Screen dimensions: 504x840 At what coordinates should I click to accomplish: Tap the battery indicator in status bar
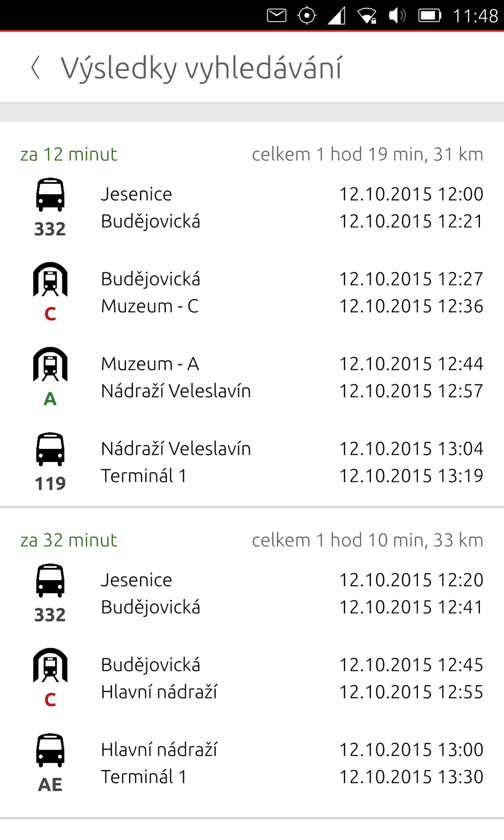[x=429, y=15]
